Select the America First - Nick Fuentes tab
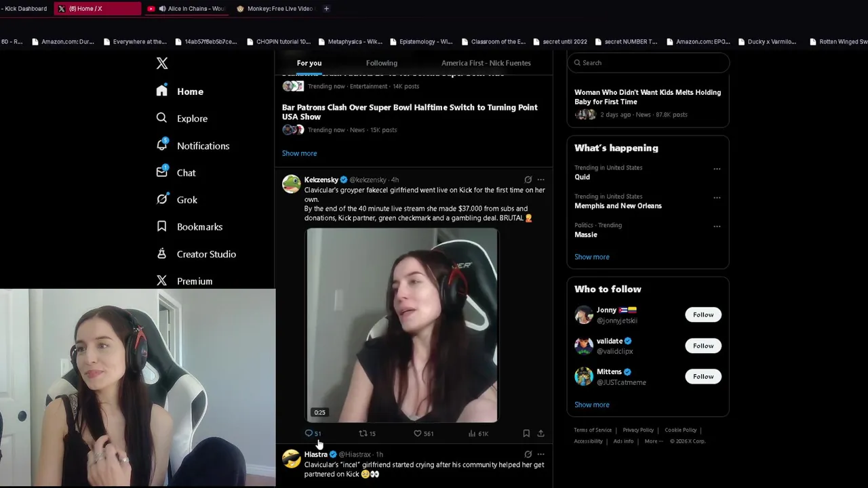The image size is (868, 488). pos(486,63)
